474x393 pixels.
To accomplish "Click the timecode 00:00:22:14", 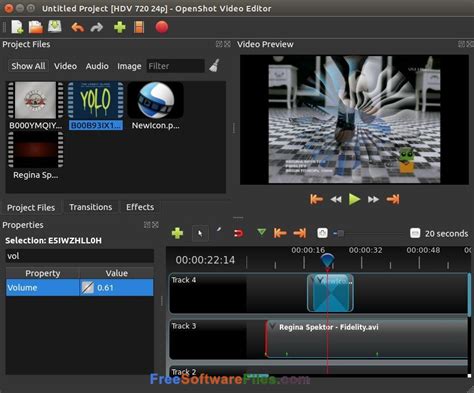I will 205,260.
